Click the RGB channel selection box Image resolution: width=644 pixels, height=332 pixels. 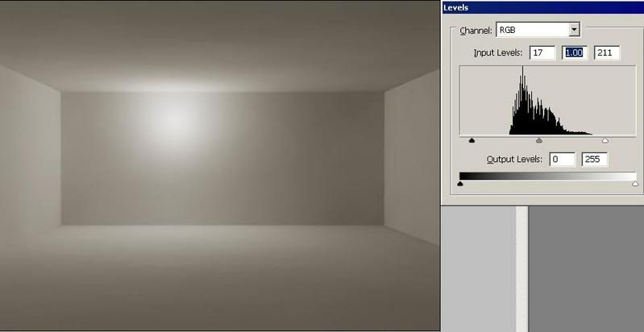pos(532,30)
